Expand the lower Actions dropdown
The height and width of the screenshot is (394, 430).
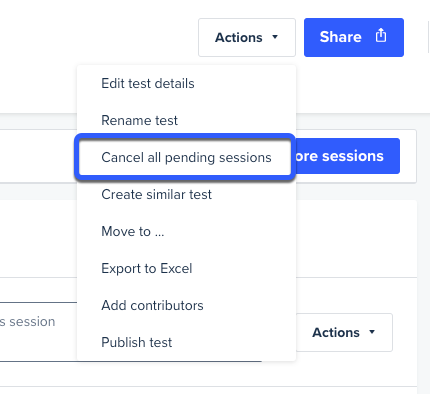[344, 332]
